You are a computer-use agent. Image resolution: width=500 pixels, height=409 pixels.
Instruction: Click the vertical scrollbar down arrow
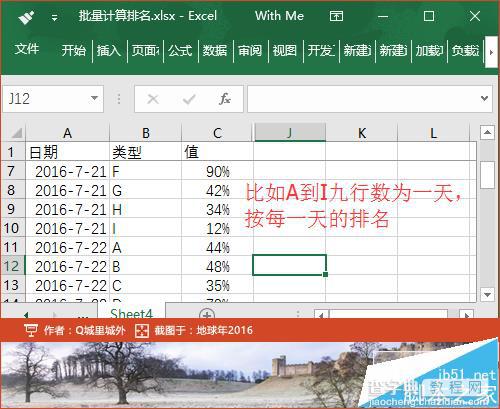(x=487, y=294)
